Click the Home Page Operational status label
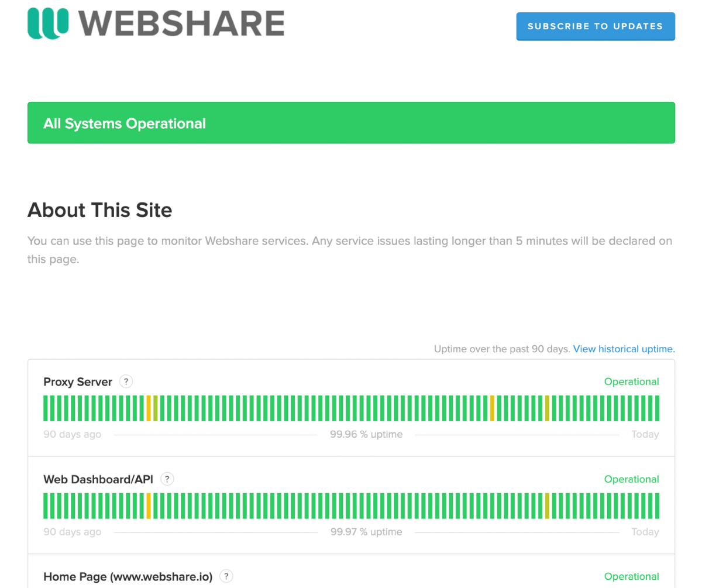This screenshot has height=588, width=702. click(632, 576)
